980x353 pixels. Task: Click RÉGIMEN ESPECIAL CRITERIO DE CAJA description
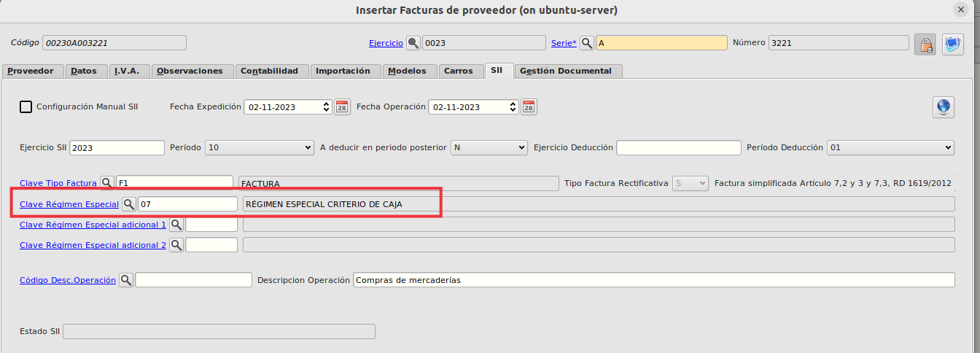pyautogui.click(x=598, y=204)
